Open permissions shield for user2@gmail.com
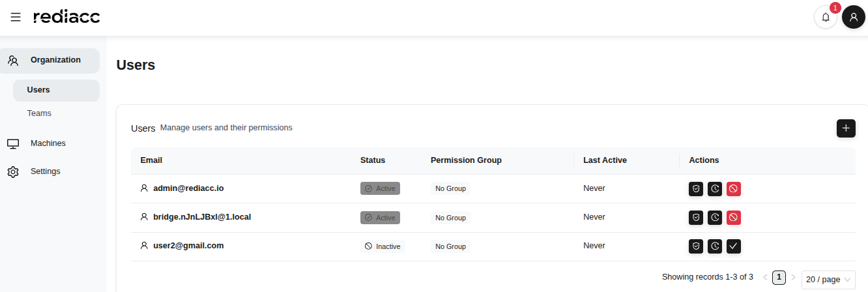Image resolution: width=868 pixels, height=292 pixels. tap(696, 246)
